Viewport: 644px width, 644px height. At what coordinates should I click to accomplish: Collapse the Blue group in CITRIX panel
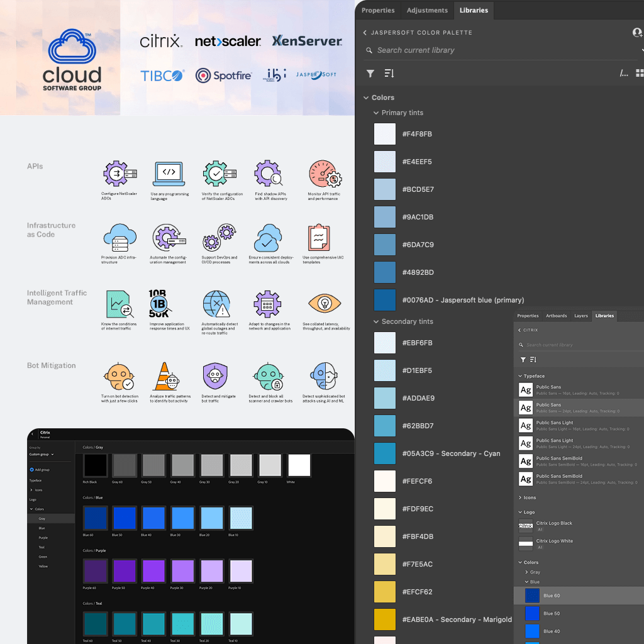(526, 582)
